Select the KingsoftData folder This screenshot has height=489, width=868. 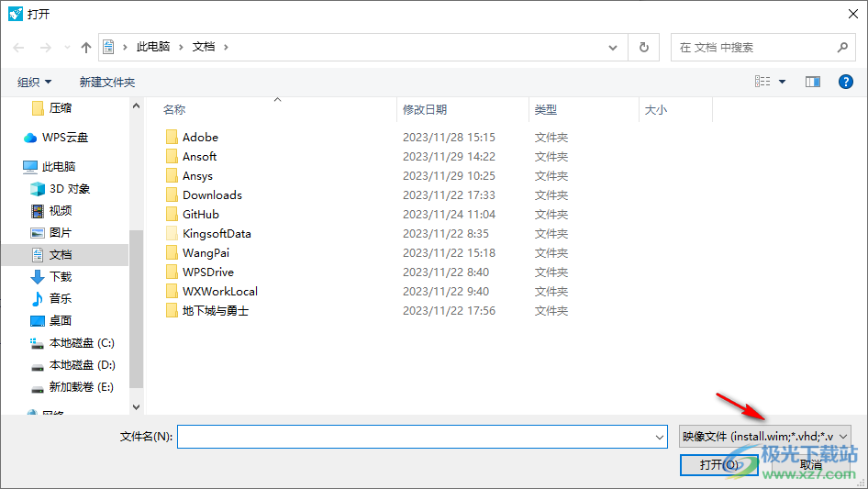tap(217, 234)
